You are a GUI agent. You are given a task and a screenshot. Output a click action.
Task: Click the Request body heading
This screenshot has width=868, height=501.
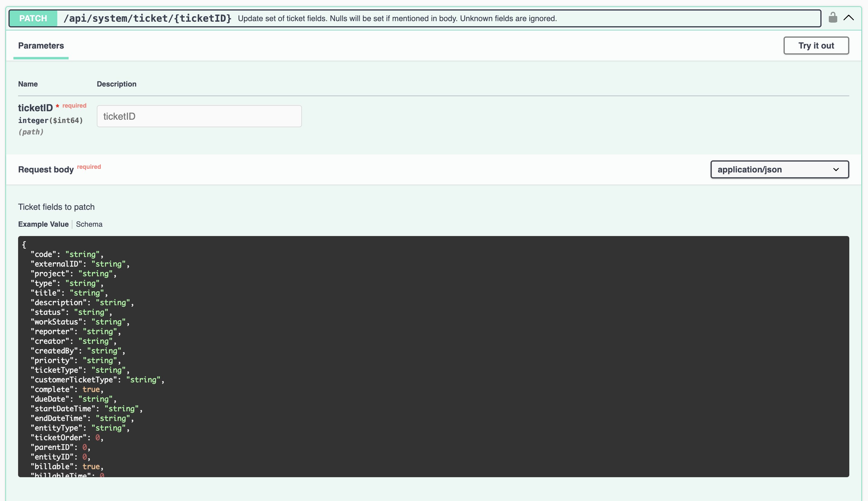click(46, 170)
